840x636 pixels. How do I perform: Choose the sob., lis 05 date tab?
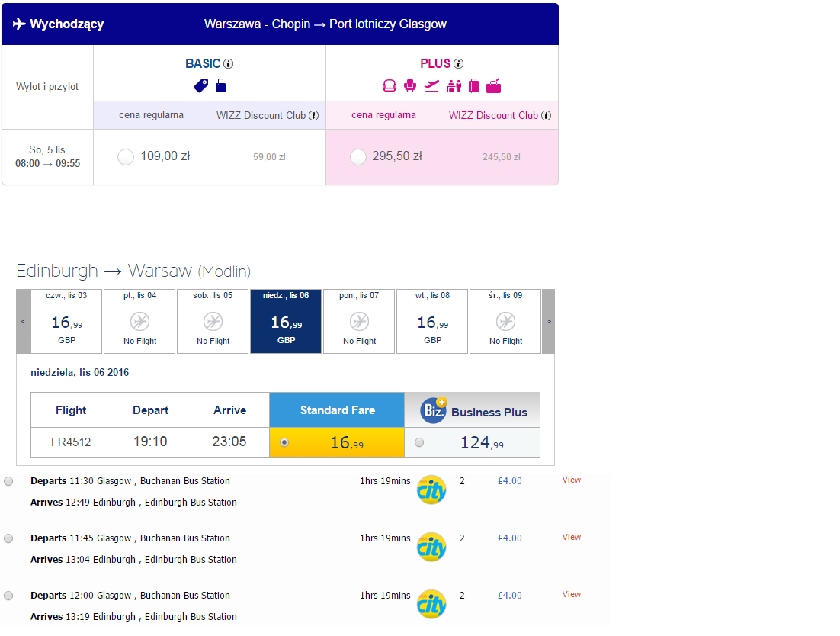click(213, 322)
